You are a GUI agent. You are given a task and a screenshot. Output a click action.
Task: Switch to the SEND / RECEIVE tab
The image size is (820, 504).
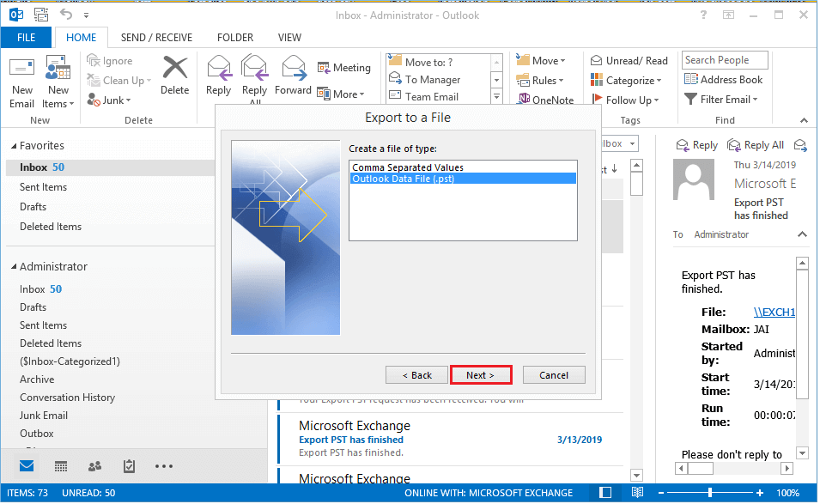tap(157, 38)
